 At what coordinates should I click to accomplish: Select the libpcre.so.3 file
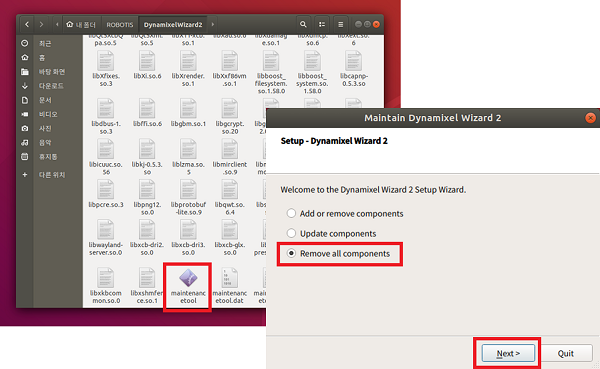(x=106, y=194)
